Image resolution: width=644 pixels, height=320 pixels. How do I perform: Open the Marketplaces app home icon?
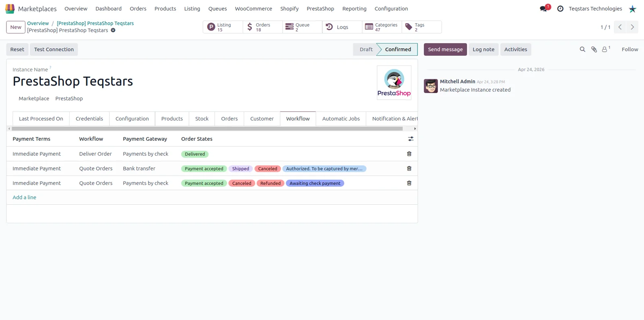(x=10, y=8)
